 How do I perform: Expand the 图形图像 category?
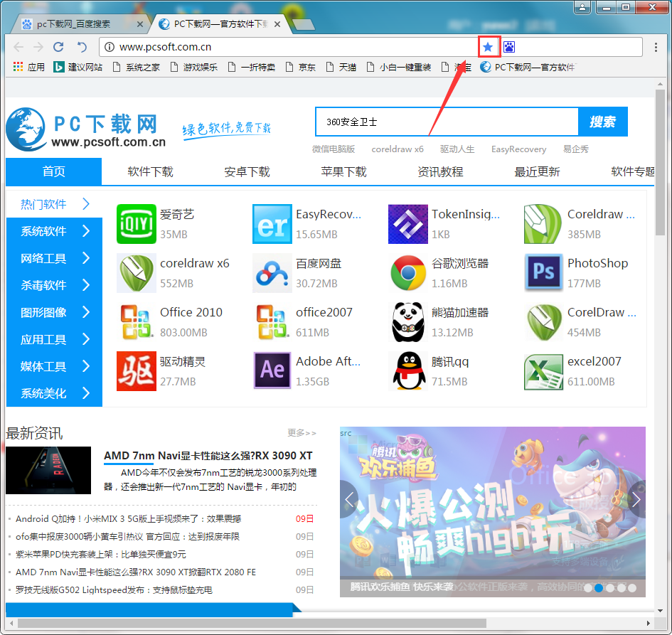point(55,312)
